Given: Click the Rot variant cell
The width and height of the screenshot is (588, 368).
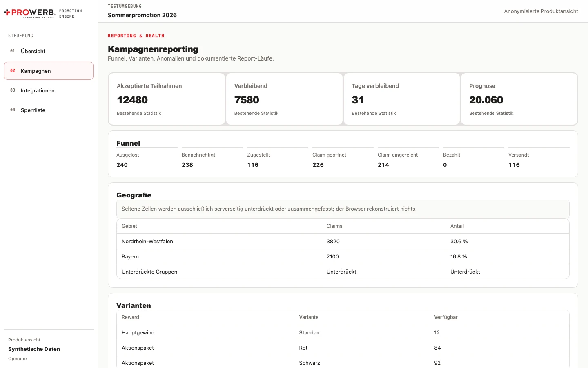Looking at the screenshot, I should [303, 348].
